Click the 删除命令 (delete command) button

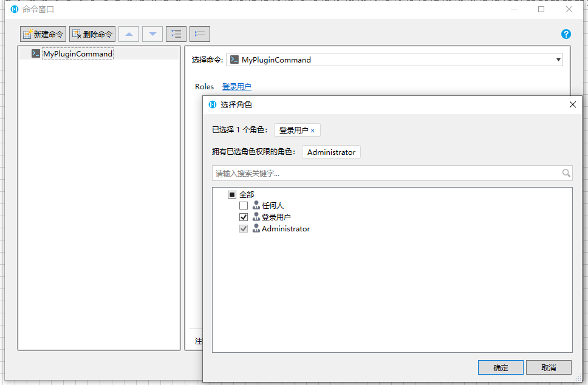92,34
